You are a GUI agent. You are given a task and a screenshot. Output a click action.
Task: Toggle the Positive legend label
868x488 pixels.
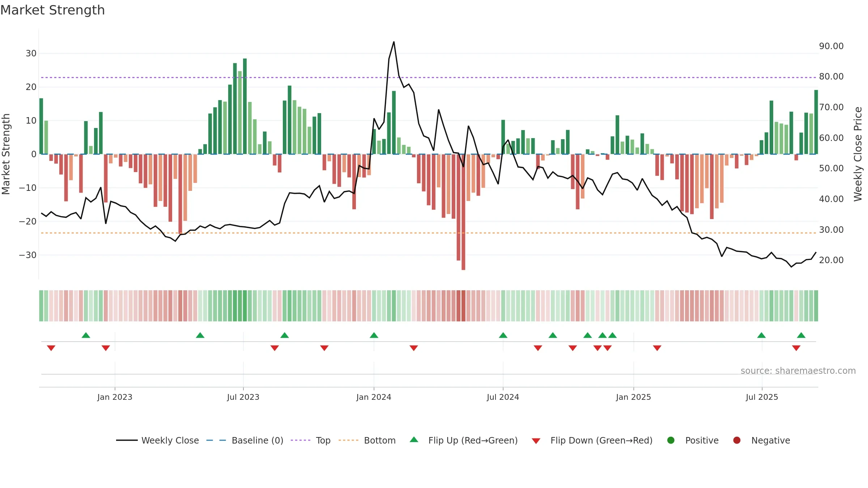pyautogui.click(x=702, y=440)
